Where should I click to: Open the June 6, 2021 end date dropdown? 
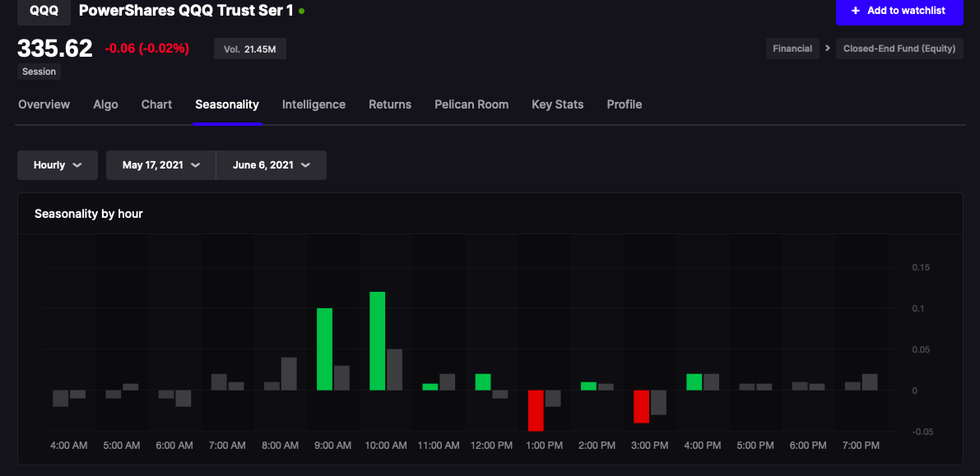pos(272,165)
